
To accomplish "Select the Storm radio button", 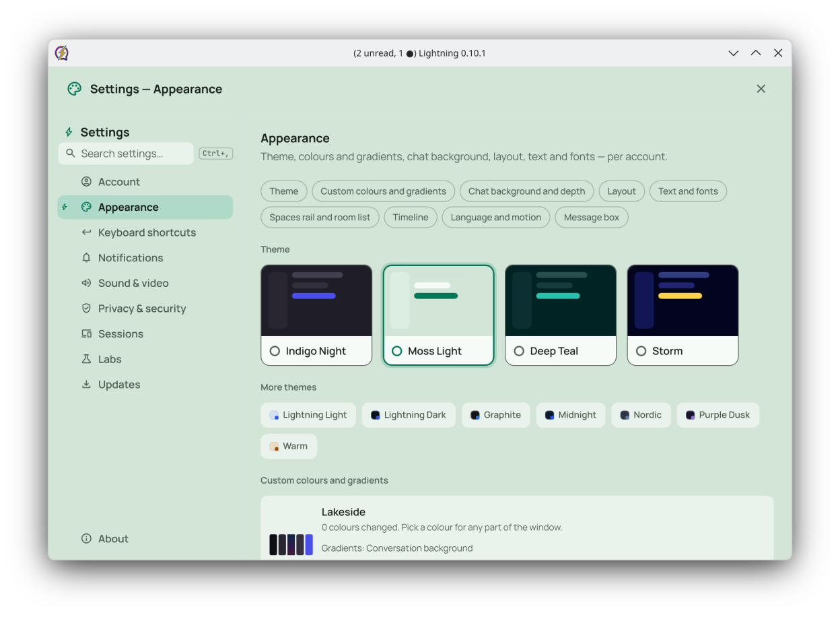I will (x=641, y=351).
